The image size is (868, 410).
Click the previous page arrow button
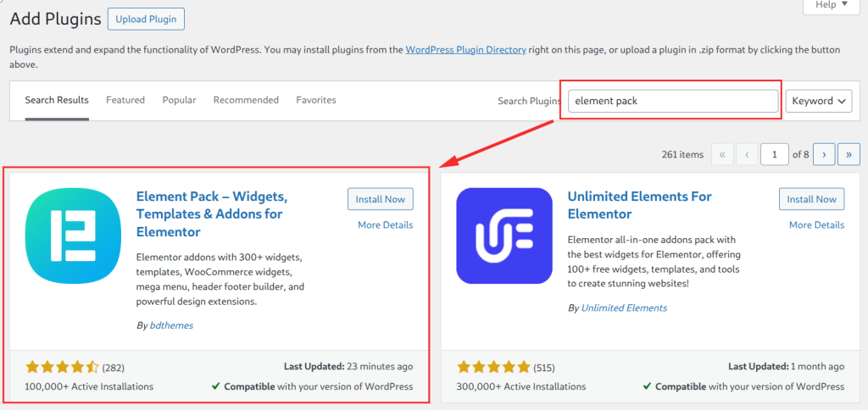coord(747,154)
